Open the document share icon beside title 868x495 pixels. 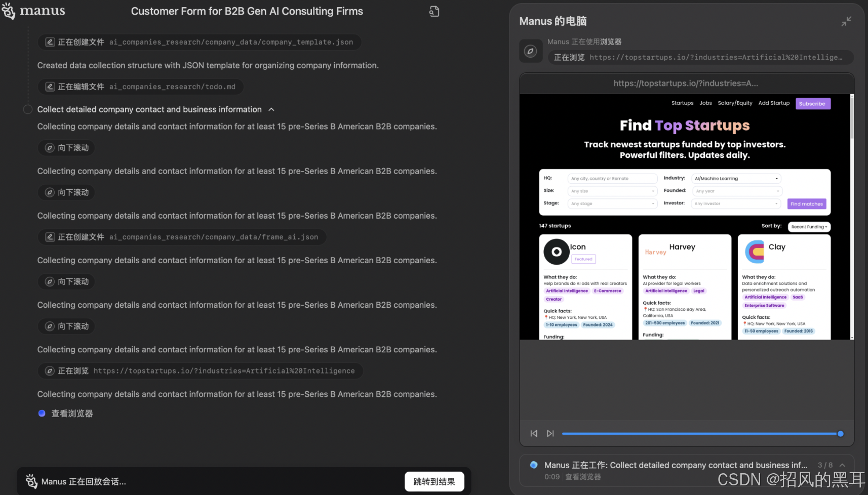[x=434, y=11]
